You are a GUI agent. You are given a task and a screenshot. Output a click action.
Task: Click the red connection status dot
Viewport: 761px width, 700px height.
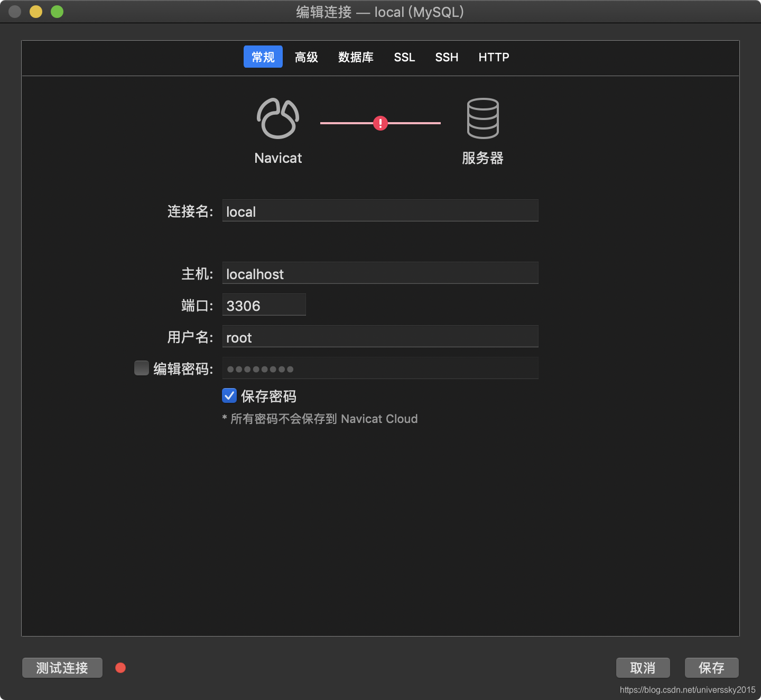pos(120,668)
